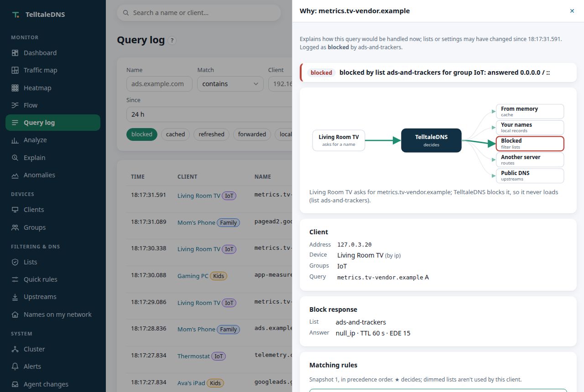This screenshot has width=584, height=392.
Task: Open Lists from its shield icon
Action: point(15,262)
